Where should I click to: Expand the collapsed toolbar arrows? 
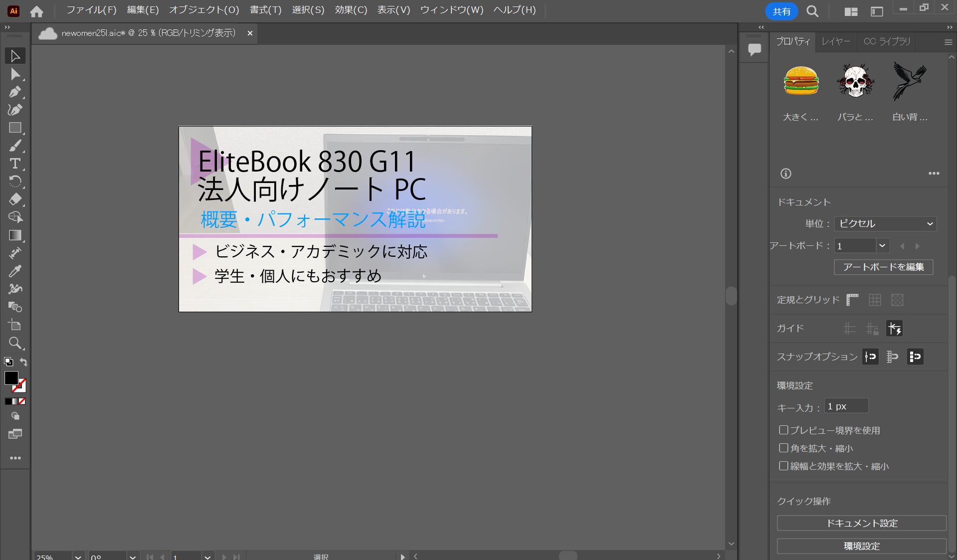[x=7, y=27]
